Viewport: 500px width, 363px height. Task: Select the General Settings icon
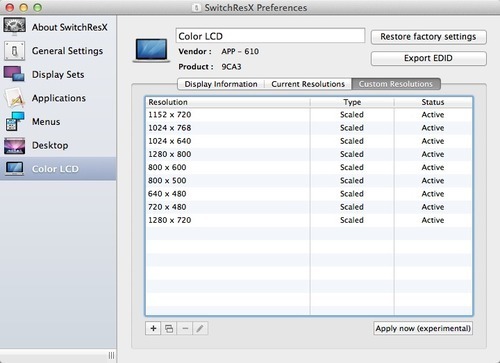[x=14, y=51]
